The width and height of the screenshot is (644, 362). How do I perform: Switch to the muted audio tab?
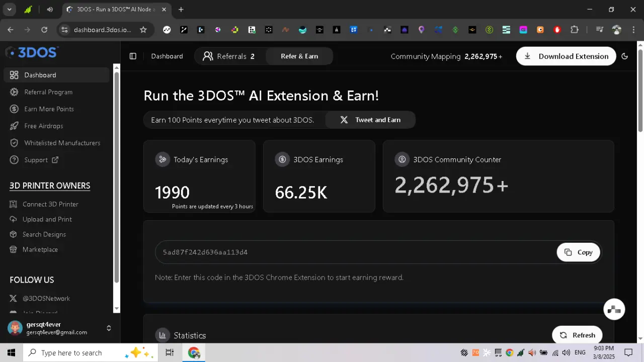[x=49, y=10]
